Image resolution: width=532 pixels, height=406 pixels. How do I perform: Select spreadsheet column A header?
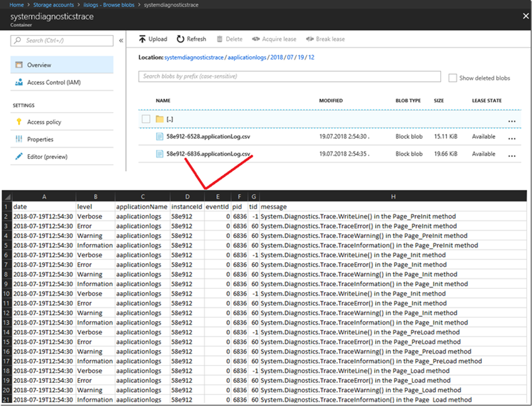[x=44, y=197]
